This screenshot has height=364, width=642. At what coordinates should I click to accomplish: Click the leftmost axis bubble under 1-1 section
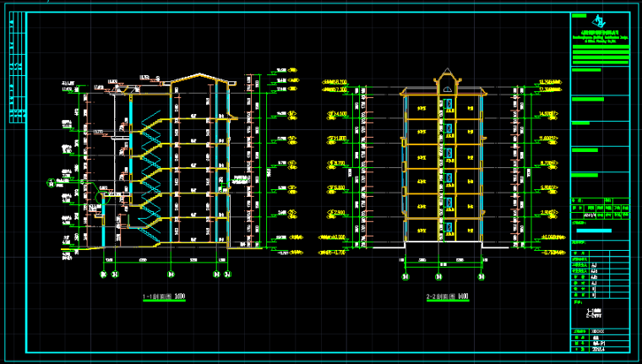[105, 274]
